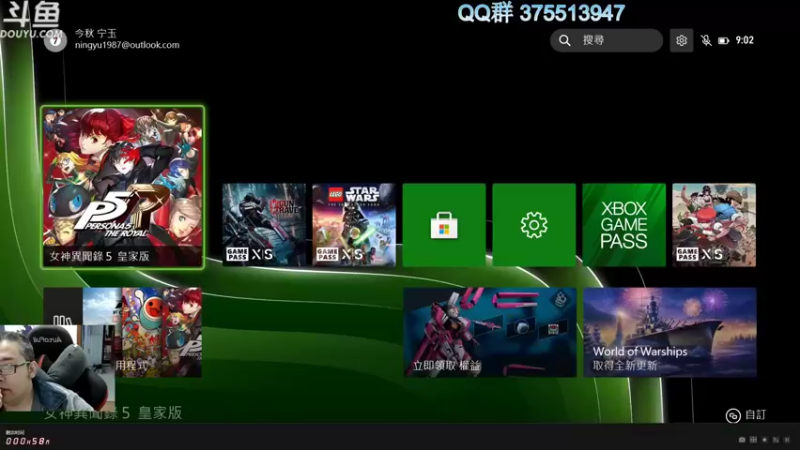Open the 立即領取權益 perks promotion
Viewport: 800px width, 450px height.
pyautogui.click(x=490, y=332)
